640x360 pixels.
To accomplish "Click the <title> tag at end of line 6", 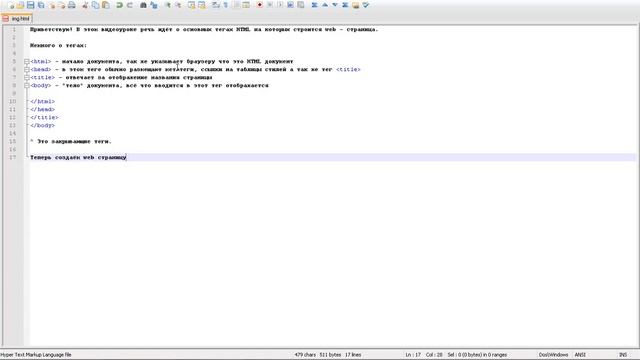I will point(348,70).
